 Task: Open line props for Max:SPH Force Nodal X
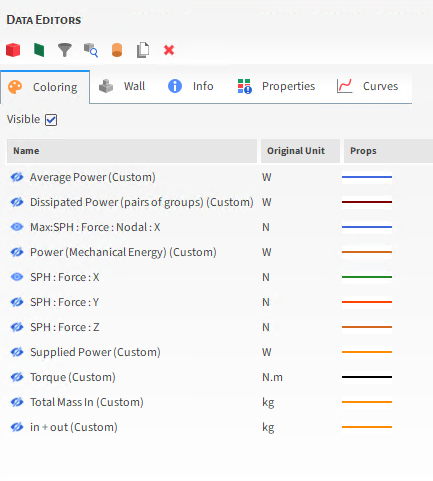367,227
